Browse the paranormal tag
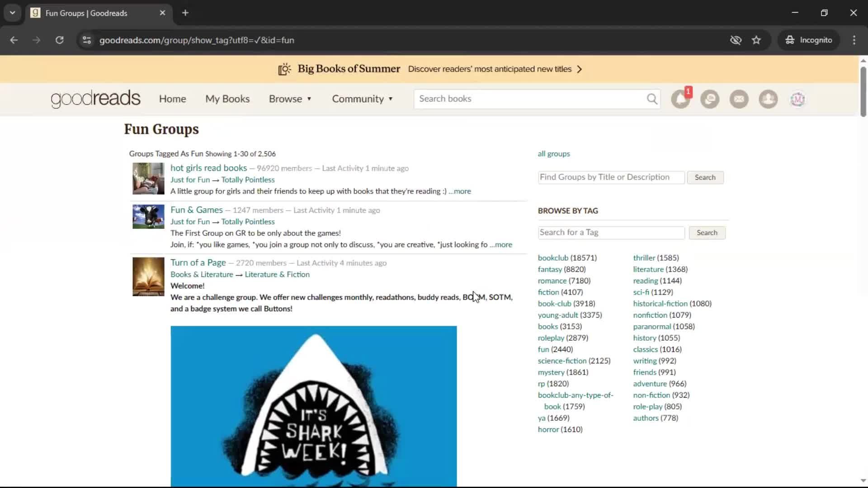868x488 pixels. pos(652,326)
